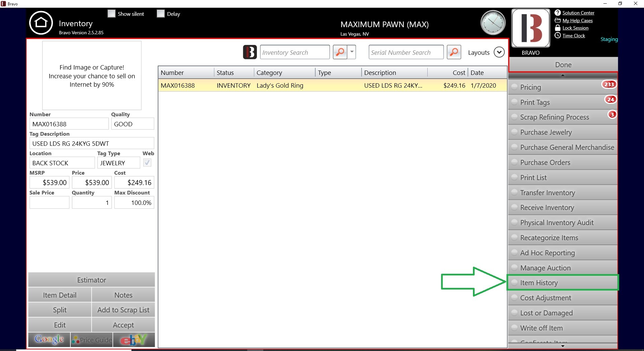The height and width of the screenshot is (351, 644).
Task: Click the Notes button
Action: click(123, 295)
